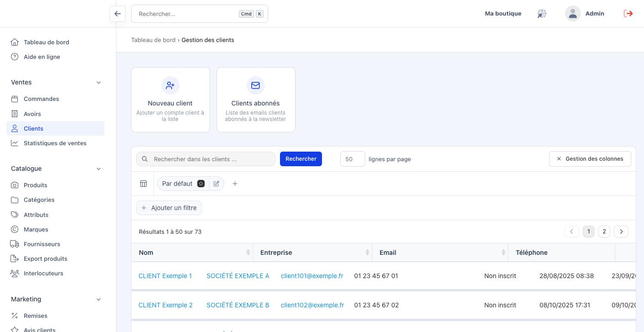Click Ajouter un filtre button
The width and height of the screenshot is (644, 332).
point(169,208)
